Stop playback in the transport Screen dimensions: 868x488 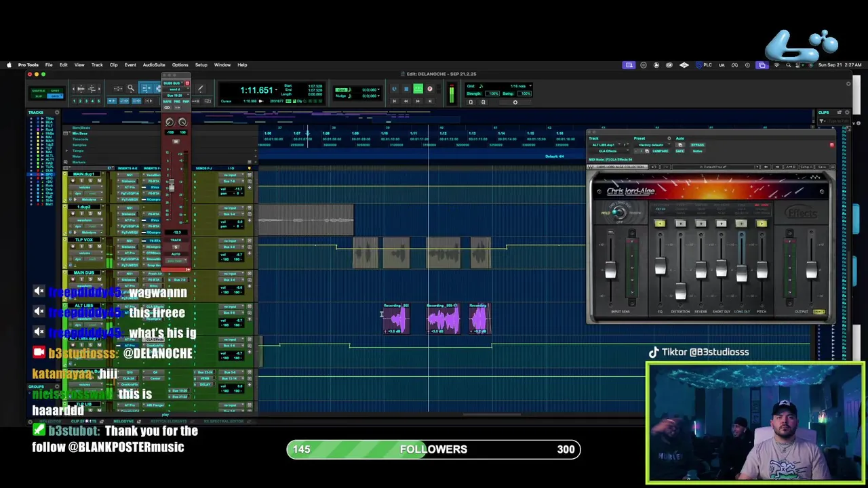click(406, 89)
